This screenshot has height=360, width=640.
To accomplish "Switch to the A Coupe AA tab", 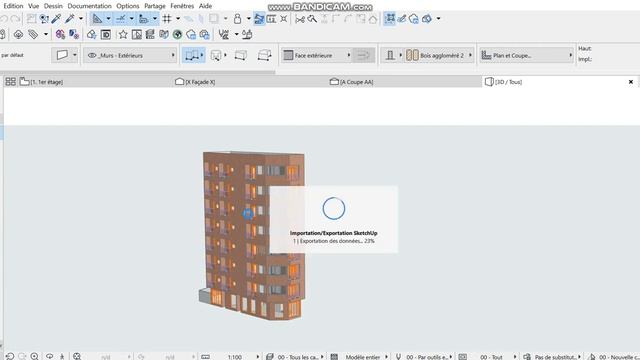I will (x=404, y=82).
